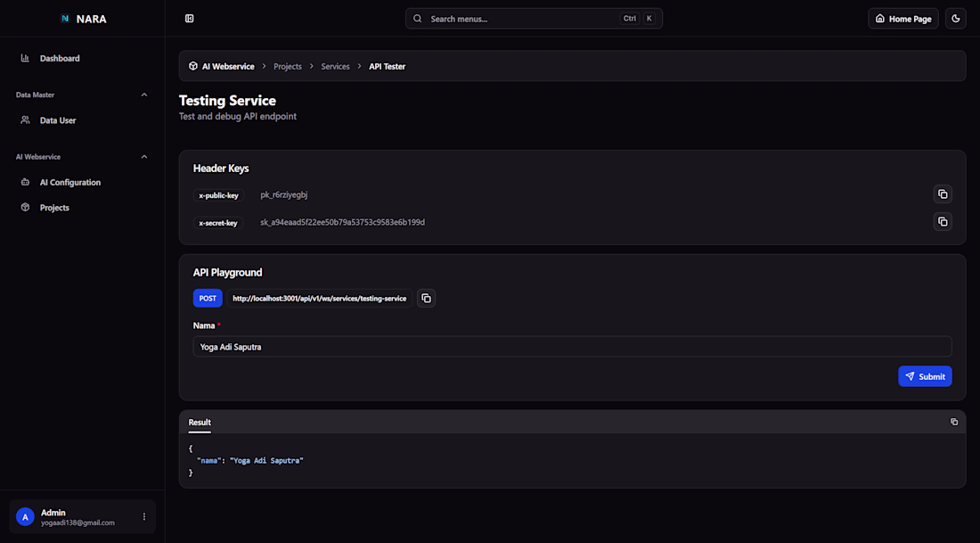Switch to dark/light theme moon icon

(956, 19)
